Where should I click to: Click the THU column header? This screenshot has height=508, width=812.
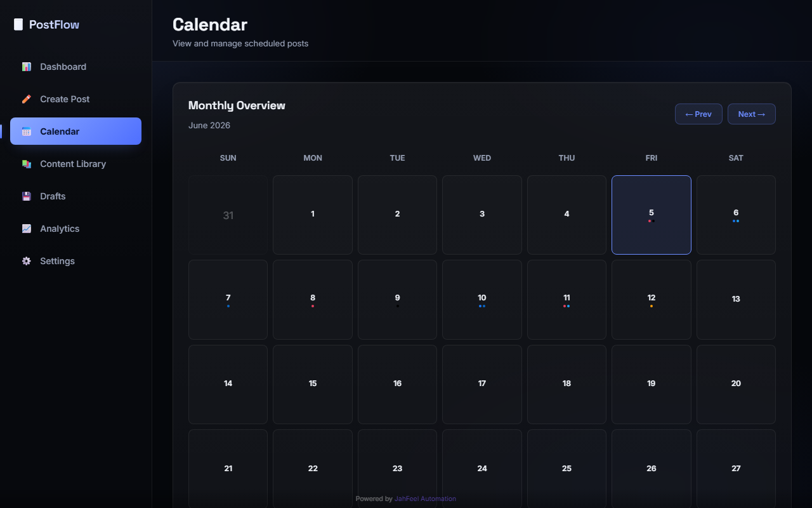point(566,158)
